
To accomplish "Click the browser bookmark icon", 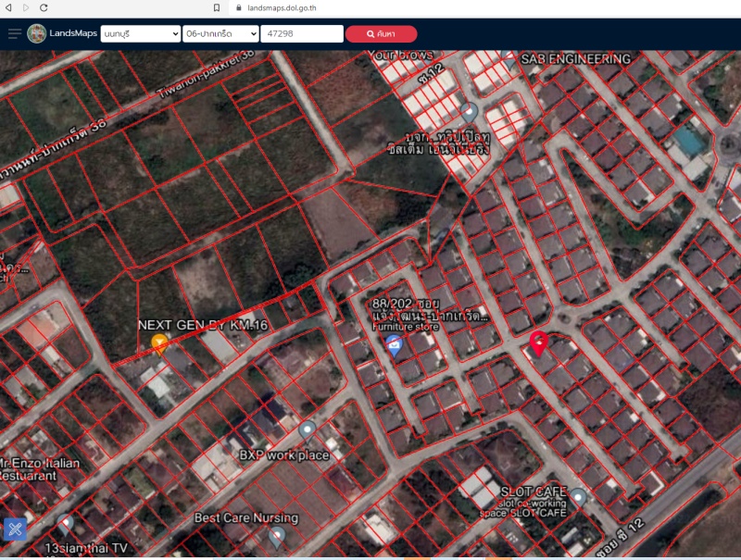I will (217, 7).
